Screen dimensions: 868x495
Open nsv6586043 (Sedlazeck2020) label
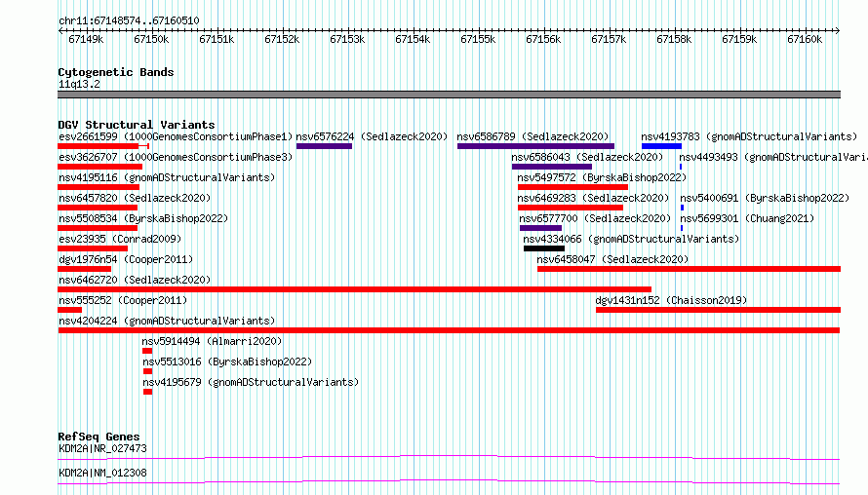click(587, 157)
